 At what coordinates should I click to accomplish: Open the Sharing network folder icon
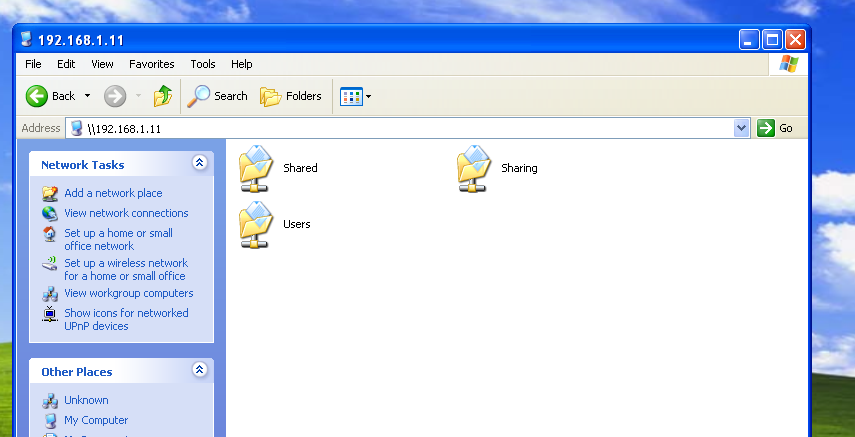473,168
